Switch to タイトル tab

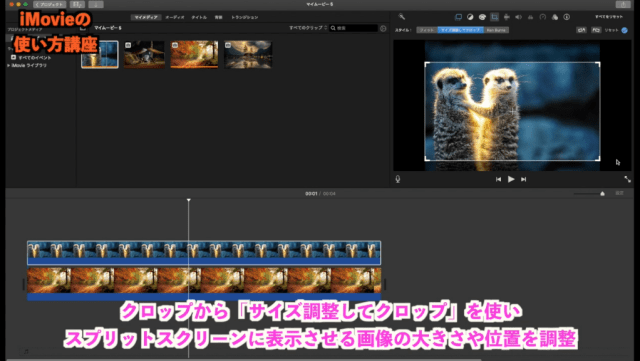(199, 18)
